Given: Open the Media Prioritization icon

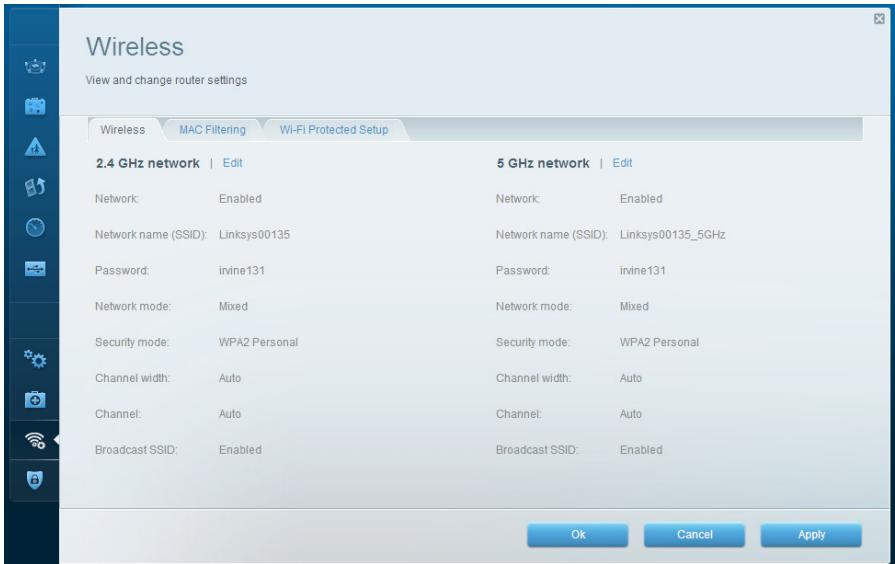Looking at the screenshot, I should click(x=35, y=187).
